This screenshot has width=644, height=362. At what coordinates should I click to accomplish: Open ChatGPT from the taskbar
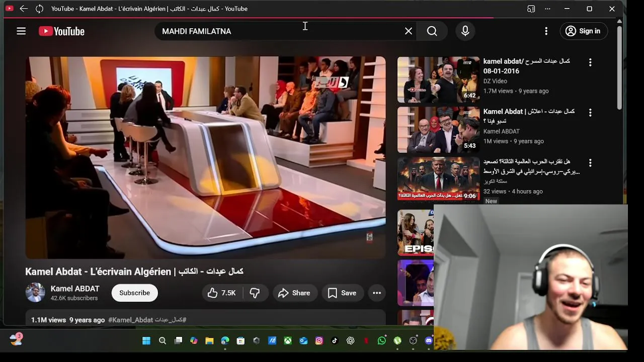351,341
